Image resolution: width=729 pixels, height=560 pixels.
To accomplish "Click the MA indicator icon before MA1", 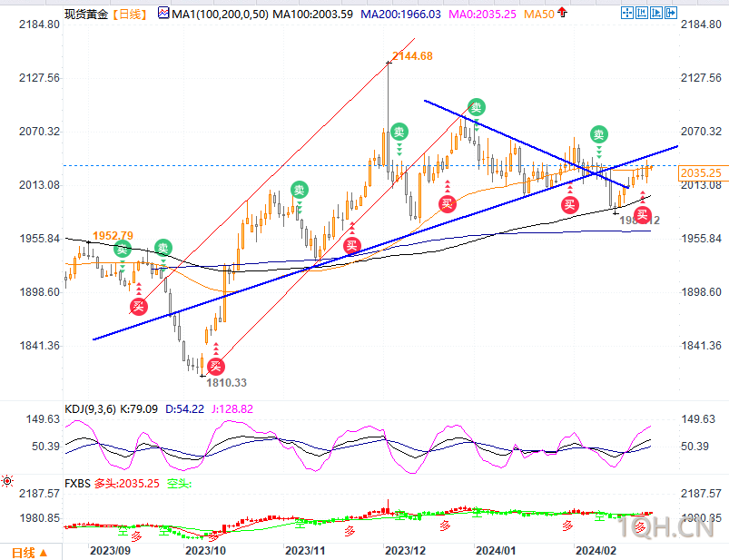I will 163,13.
